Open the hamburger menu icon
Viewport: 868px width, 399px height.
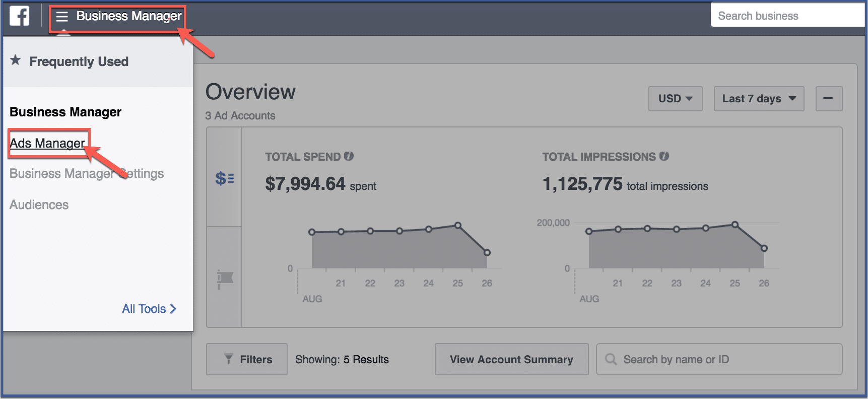pyautogui.click(x=62, y=17)
